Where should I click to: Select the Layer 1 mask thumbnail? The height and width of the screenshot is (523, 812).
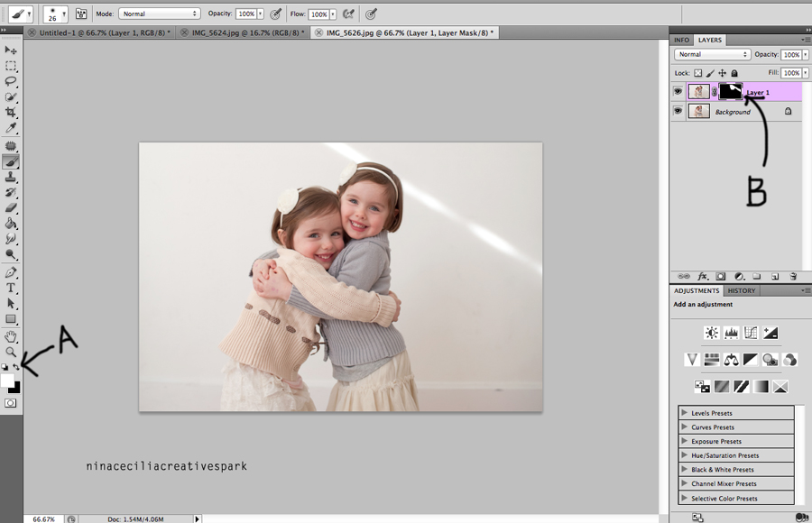(730, 91)
